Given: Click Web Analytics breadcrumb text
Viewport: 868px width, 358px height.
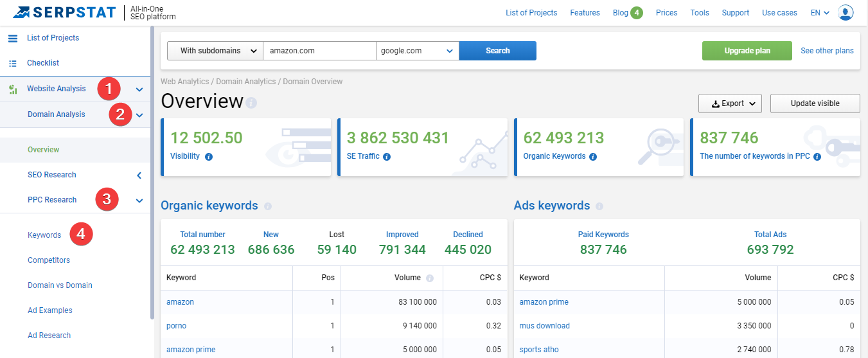Looking at the screenshot, I should pos(184,82).
